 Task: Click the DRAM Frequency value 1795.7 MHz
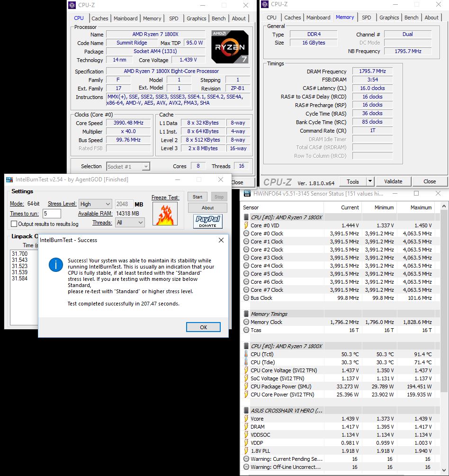372,71
